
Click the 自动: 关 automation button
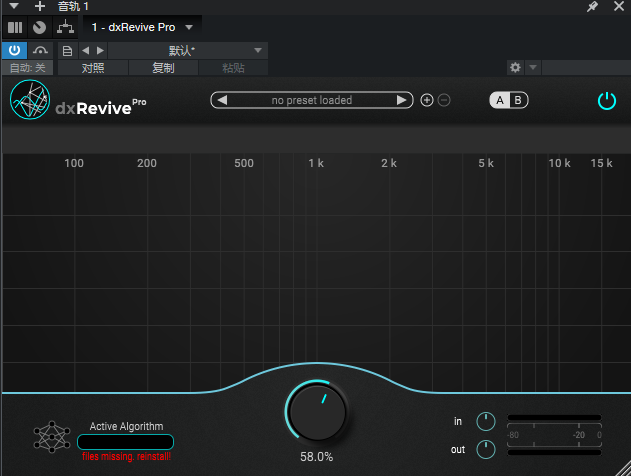(27, 68)
